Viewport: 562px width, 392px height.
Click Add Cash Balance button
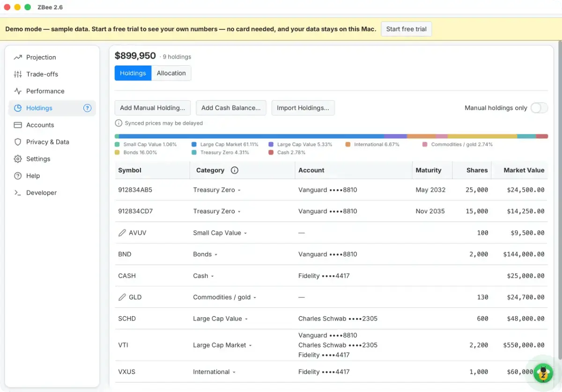pyautogui.click(x=231, y=108)
